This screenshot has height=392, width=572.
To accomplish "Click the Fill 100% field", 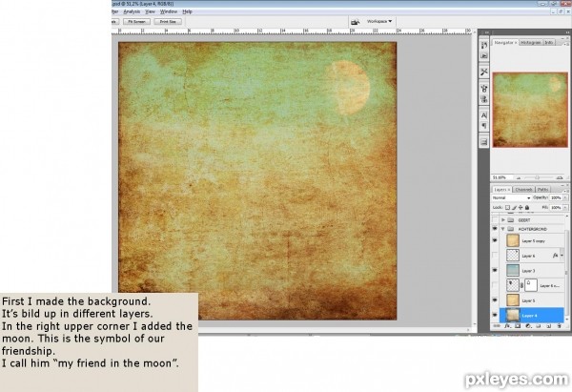I will pyautogui.click(x=556, y=208).
